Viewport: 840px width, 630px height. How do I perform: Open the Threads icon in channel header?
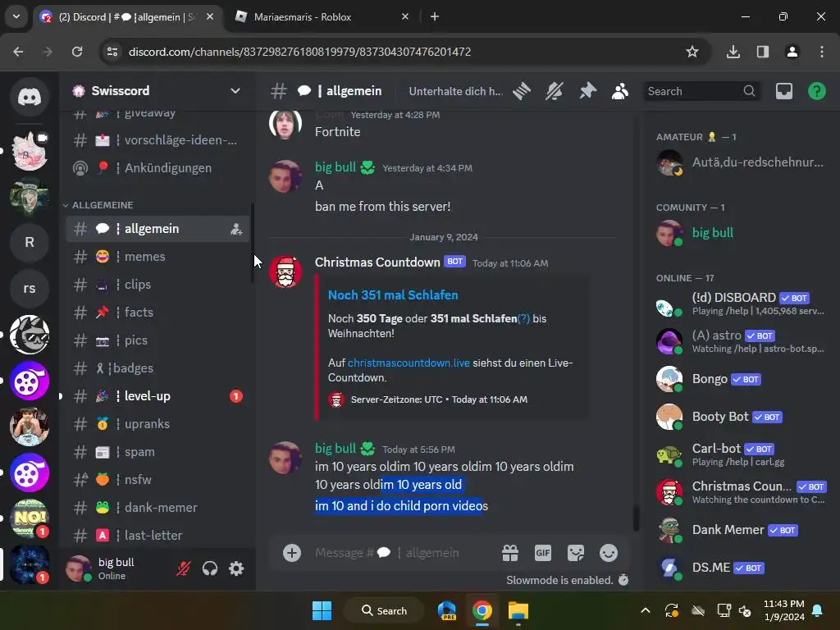pyautogui.click(x=521, y=91)
